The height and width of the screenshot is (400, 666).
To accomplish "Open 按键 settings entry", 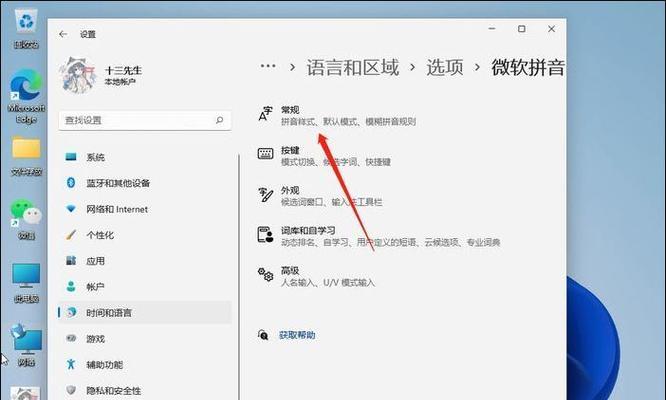I will click(324, 156).
